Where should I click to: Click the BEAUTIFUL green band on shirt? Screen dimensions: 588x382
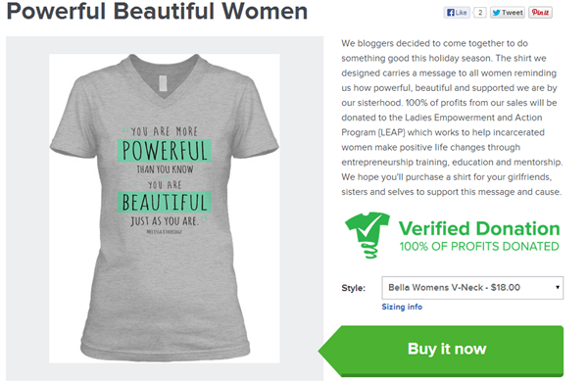[165, 203]
